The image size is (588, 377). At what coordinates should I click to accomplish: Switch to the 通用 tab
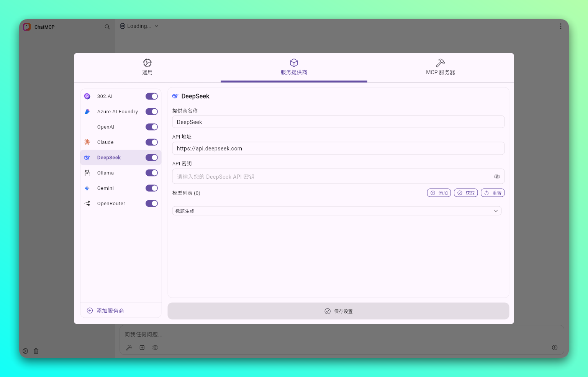(147, 67)
